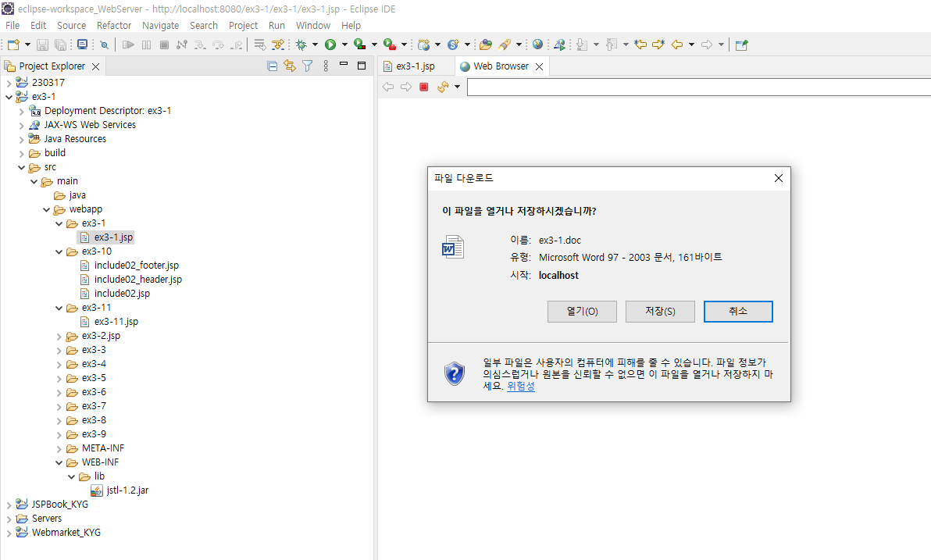
Task: Click the Step Over icon
Action: click(x=219, y=45)
